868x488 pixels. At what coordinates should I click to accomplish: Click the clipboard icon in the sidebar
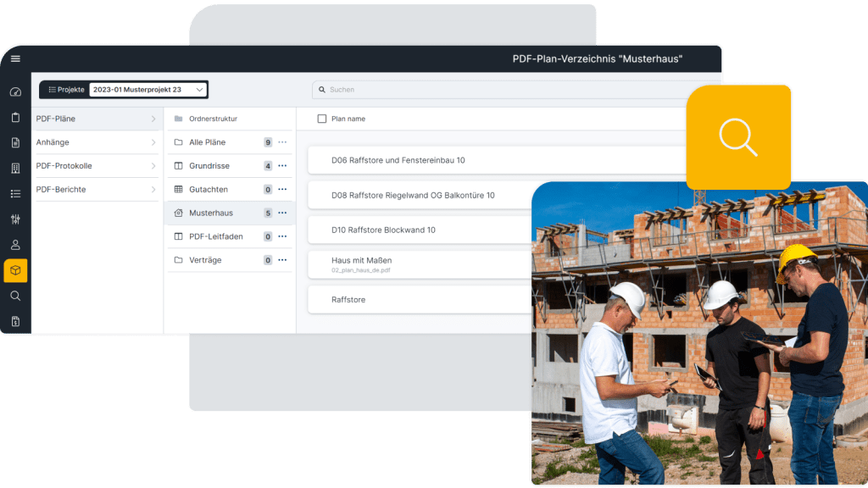[x=15, y=117]
